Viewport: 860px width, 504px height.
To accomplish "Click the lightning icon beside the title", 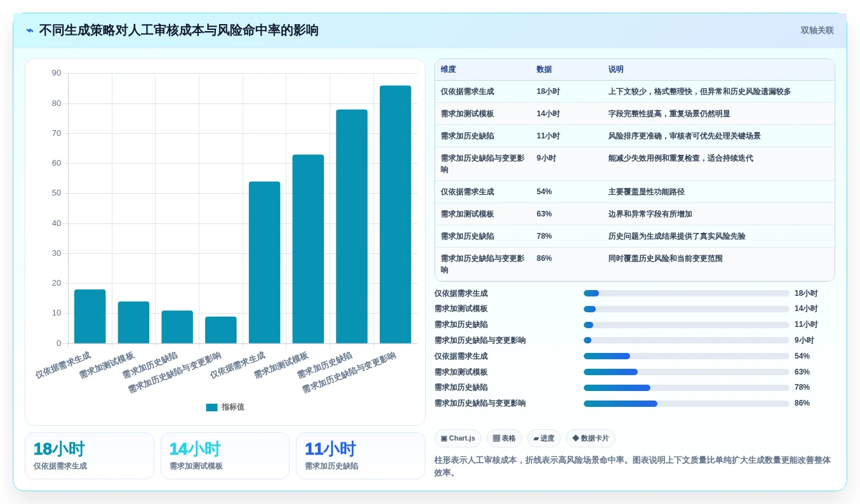I will pos(30,30).
